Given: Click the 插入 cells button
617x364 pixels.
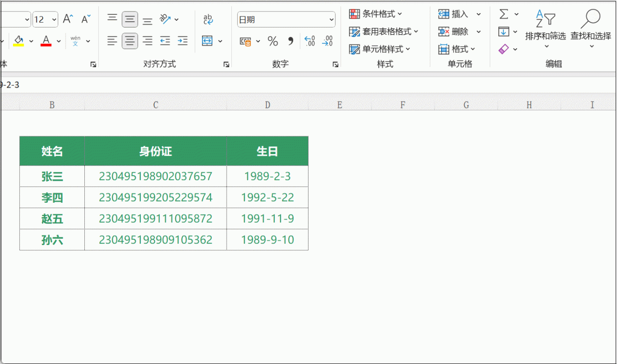Looking at the screenshot, I should (453, 14).
